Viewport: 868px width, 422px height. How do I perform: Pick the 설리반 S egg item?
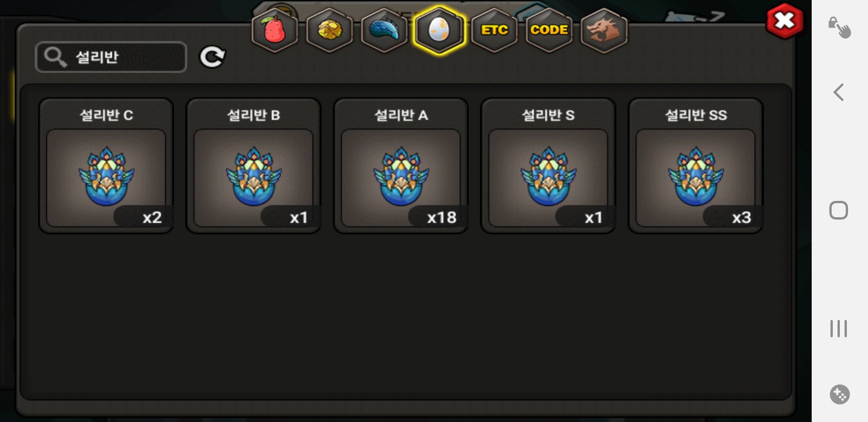(x=548, y=166)
